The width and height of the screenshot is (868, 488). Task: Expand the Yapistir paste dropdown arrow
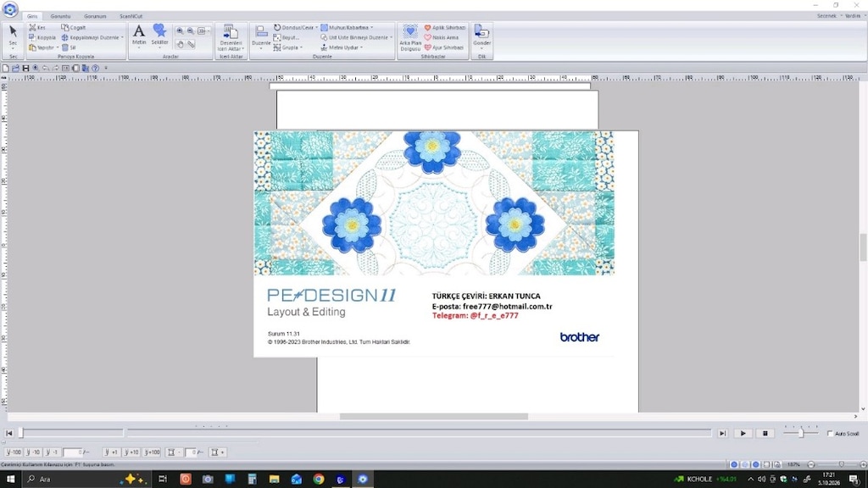point(57,47)
